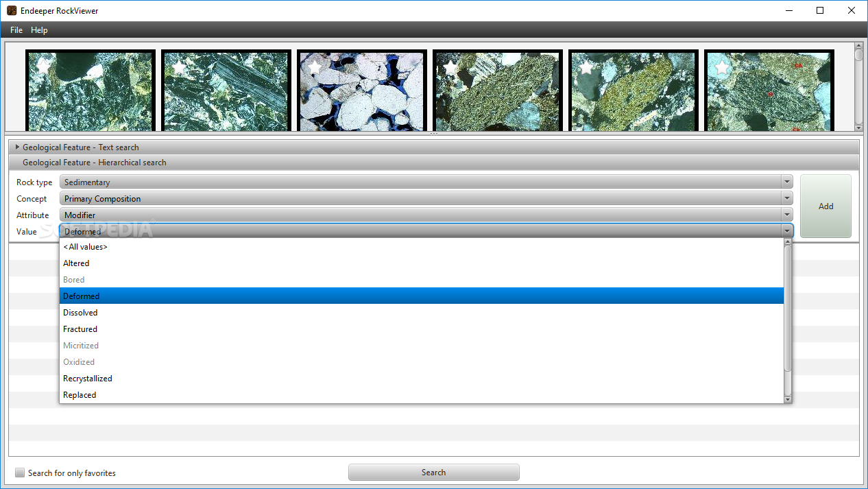The width and height of the screenshot is (868, 489).
Task: Mark the fourth thumbnail as favorite
Action: (450, 67)
